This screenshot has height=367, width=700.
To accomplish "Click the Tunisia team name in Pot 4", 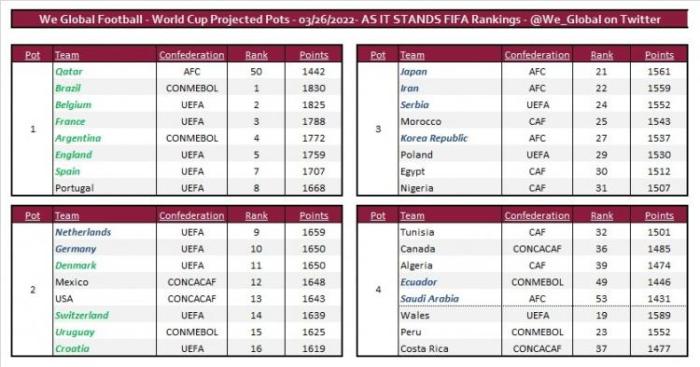I will point(417,232).
